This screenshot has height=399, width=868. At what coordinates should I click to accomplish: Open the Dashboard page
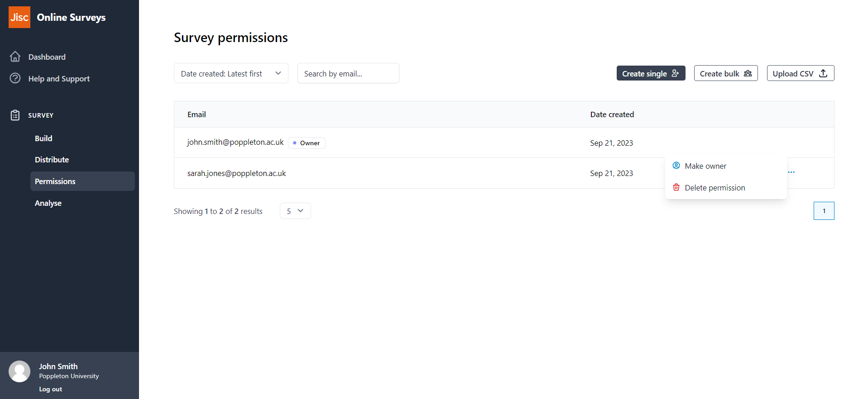47,57
